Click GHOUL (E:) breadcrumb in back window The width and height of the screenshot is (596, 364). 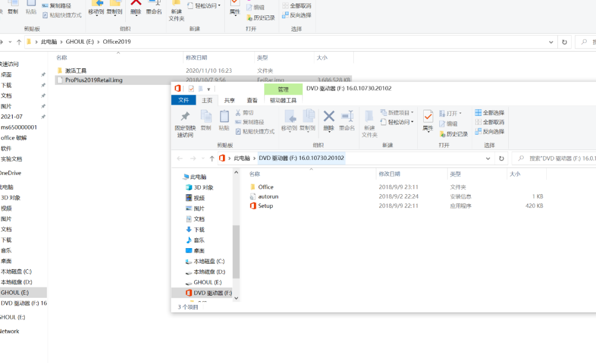pos(80,42)
